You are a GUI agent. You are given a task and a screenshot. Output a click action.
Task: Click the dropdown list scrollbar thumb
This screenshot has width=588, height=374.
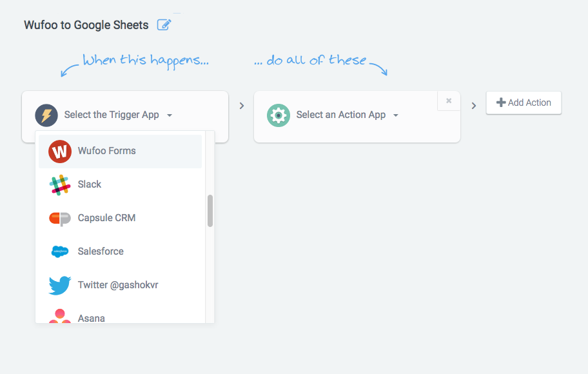[x=210, y=211]
